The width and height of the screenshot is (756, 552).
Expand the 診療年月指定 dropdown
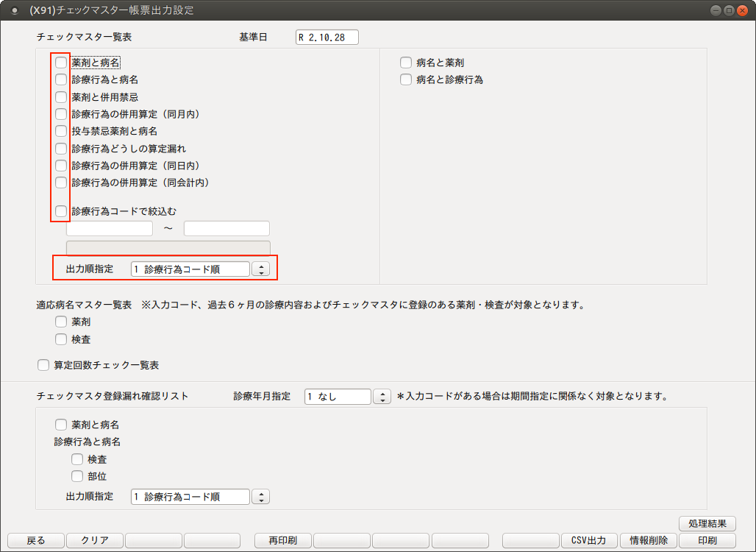(382, 397)
